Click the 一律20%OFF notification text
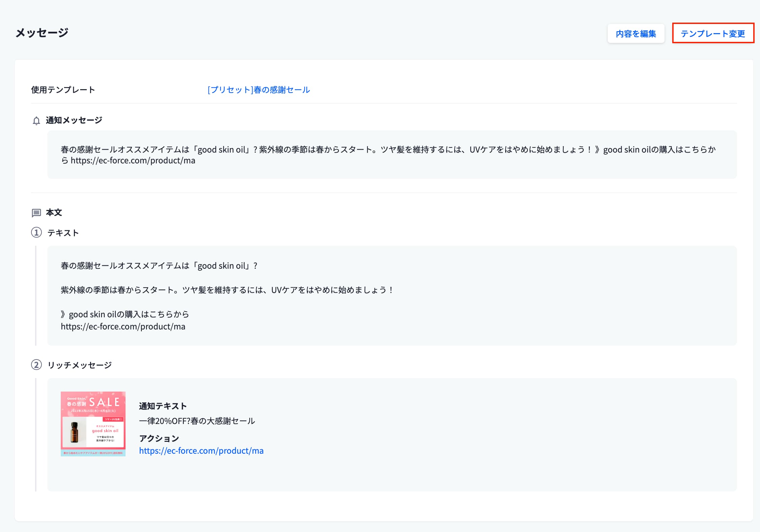 [x=197, y=421]
